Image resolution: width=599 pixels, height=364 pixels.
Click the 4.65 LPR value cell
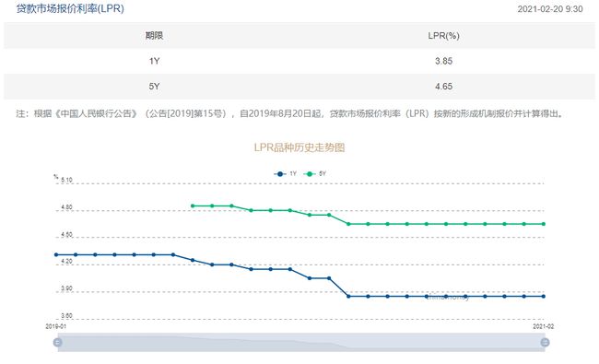tap(443, 87)
